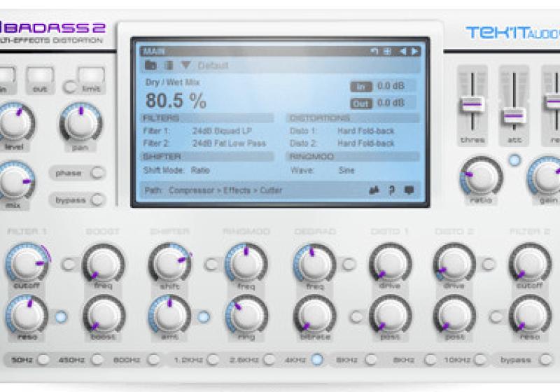Click the Shifter shift knob
The width and height of the screenshot is (560, 392).
point(169,264)
